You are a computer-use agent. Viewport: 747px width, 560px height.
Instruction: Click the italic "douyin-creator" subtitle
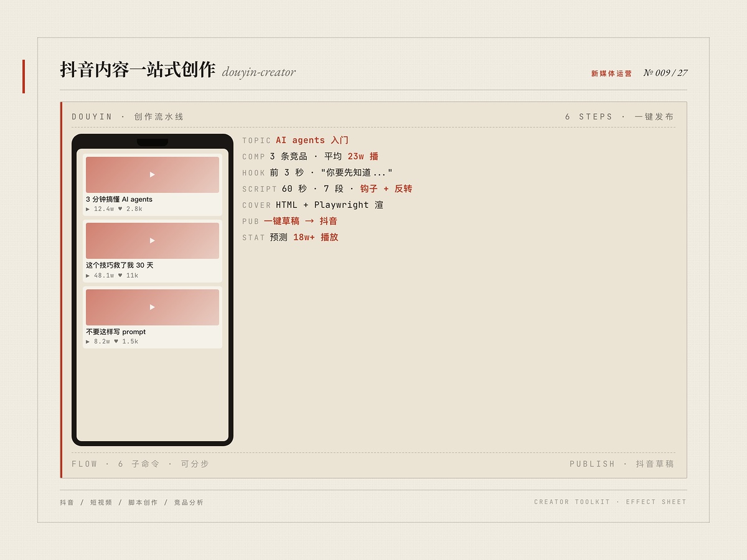click(259, 72)
